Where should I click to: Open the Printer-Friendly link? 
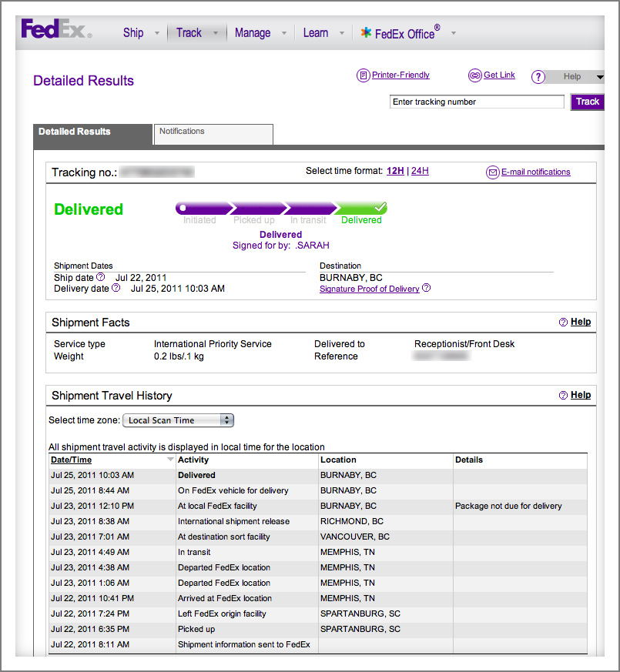(x=400, y=75)
